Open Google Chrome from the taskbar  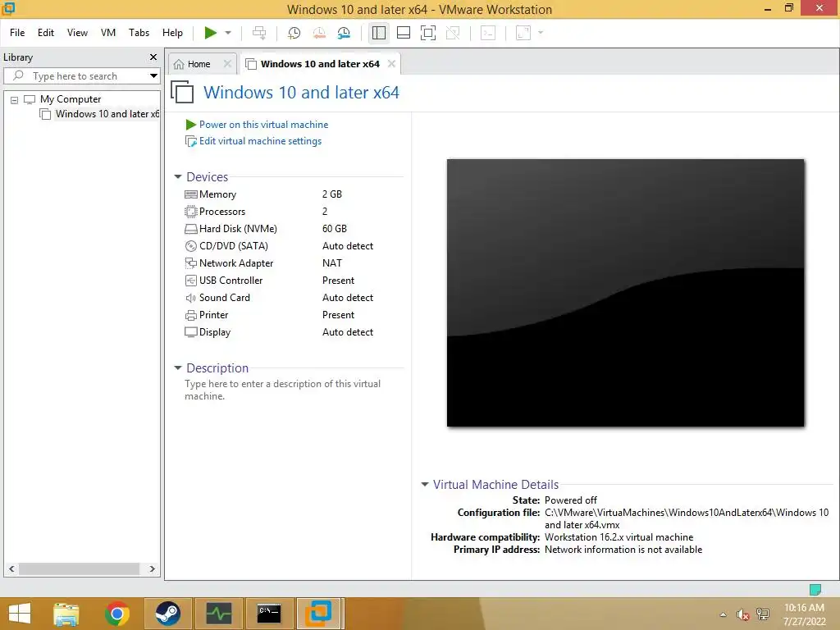coord(117,614)
